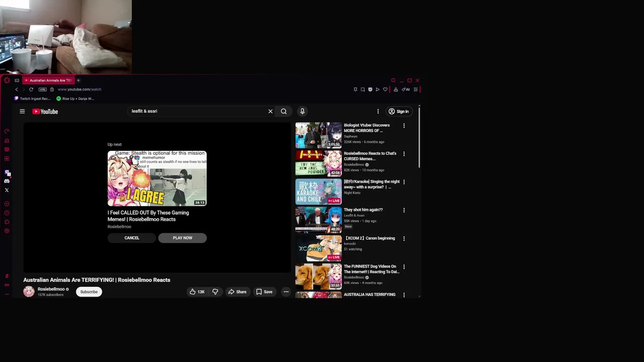
Task: Open YouTube settings three-dot menu beside Sign in
Action: pos(378,112)
